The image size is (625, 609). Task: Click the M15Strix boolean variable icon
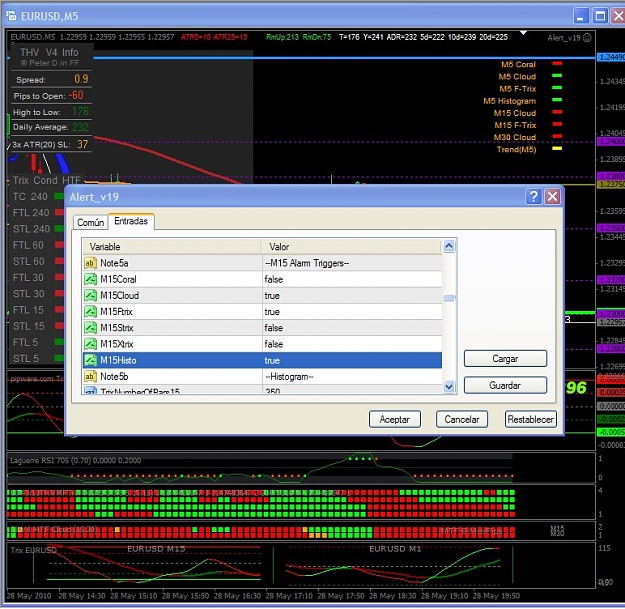coord(90,328)
